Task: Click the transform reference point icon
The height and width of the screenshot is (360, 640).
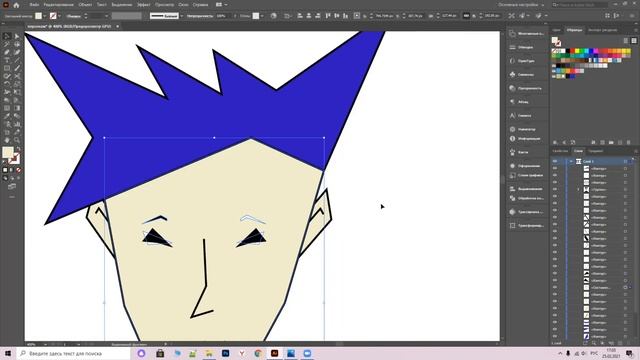Action: coord(357,16)
